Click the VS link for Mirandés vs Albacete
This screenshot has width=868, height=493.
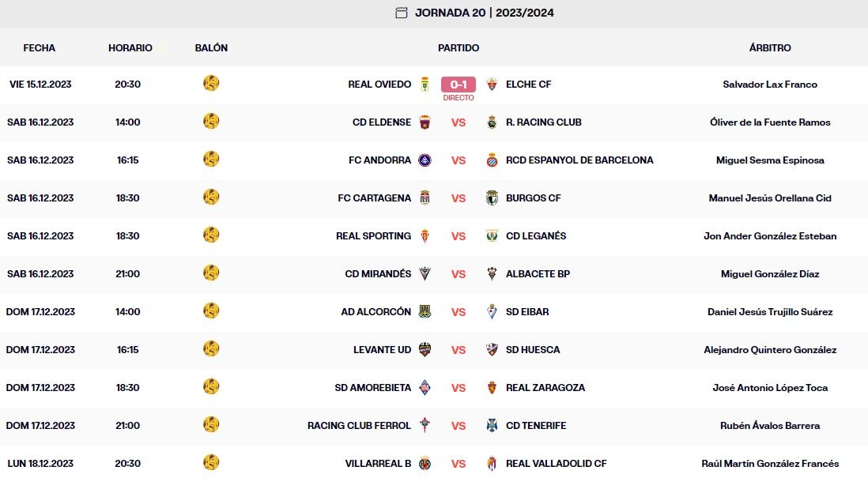pos(459,274)
